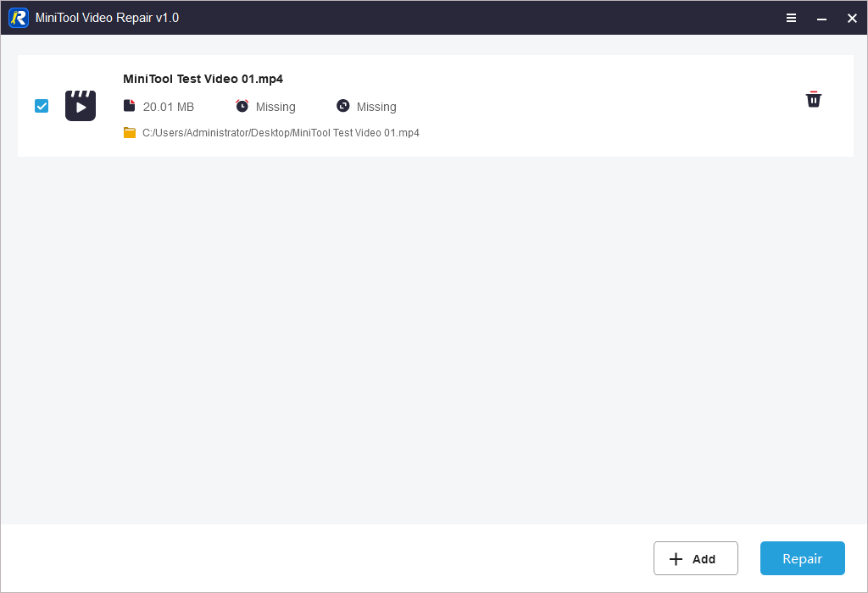Select the file name MiniTool Test Video 01.mp4
868x593 pixels.
click(x=203, y=79)
